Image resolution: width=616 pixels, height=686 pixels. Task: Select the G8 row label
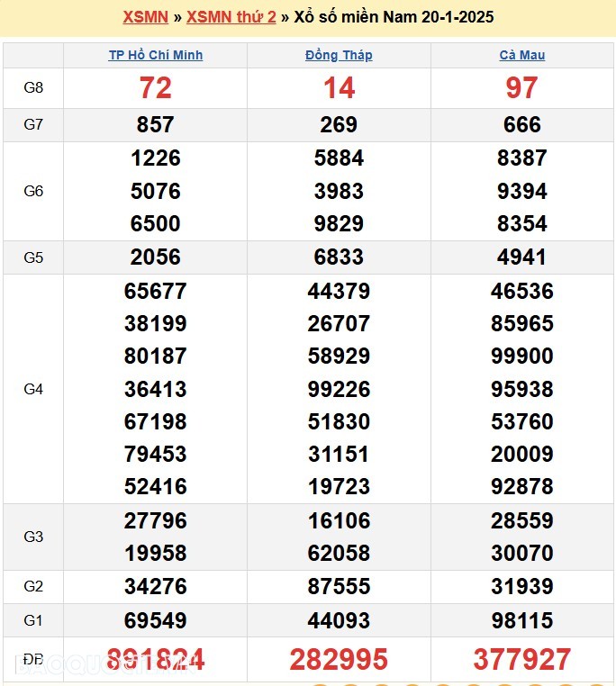(x=33, y=88)
